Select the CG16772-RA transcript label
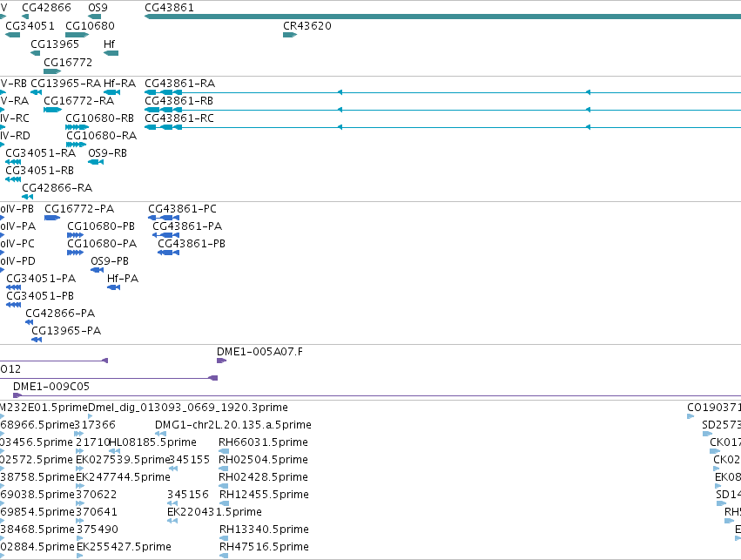Viewport: 741px width, 560px height. click(x=79, y=101)
